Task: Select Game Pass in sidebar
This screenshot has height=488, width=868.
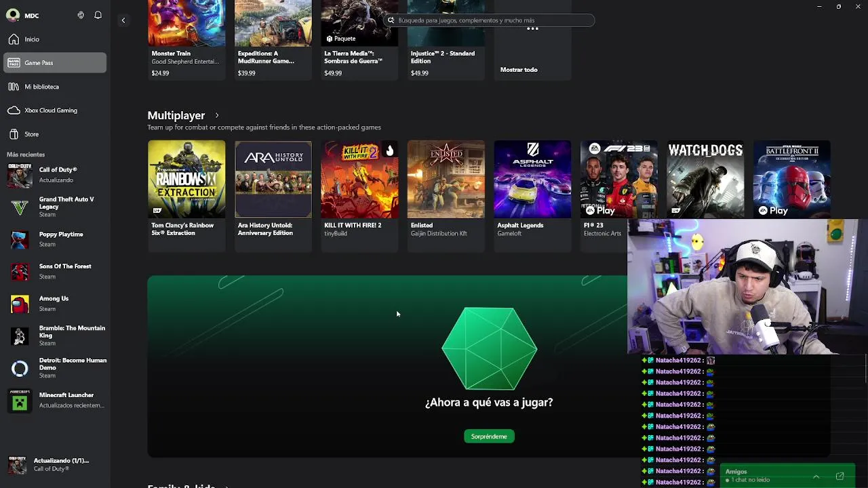Action: (55, 62)
